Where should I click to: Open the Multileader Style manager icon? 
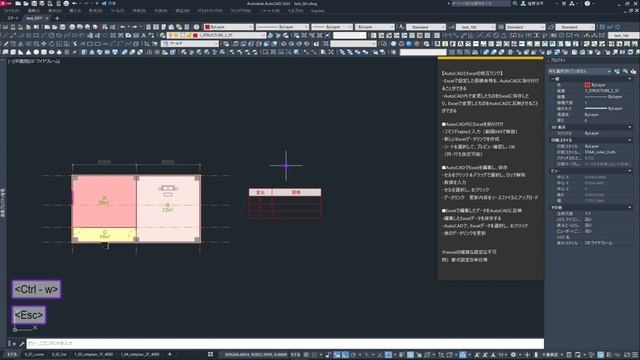point(551,27)
